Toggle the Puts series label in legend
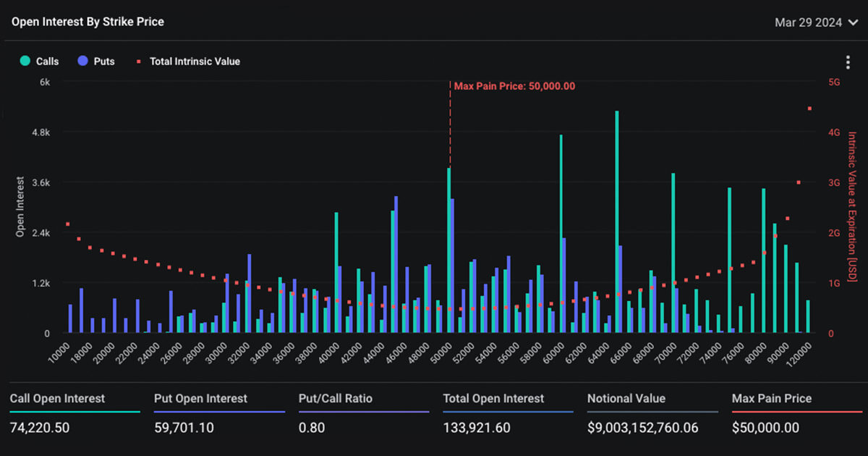The width and height of the screenshot is (868, 456). click(104, 62)
